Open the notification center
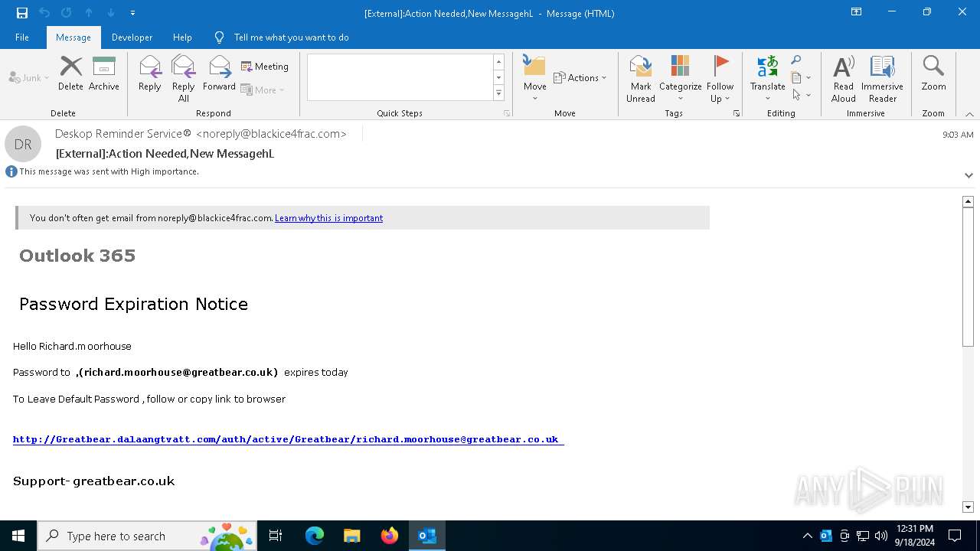Image resolution: width=980 pixels, height=551 pixels. (955, 536)
